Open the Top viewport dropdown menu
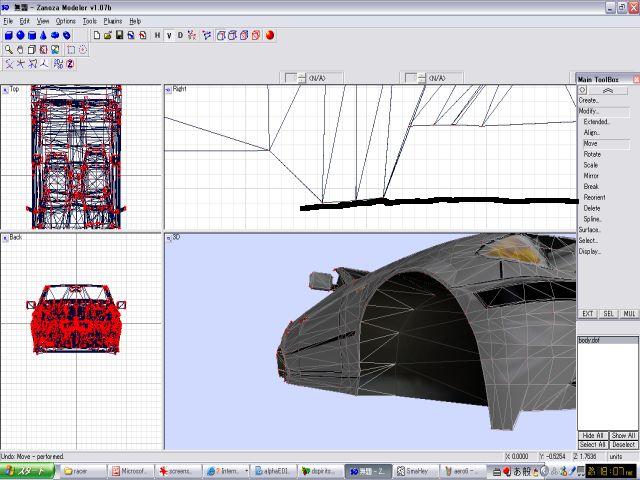The height and width of the screenshot is (480, 640). pos(5,89)
